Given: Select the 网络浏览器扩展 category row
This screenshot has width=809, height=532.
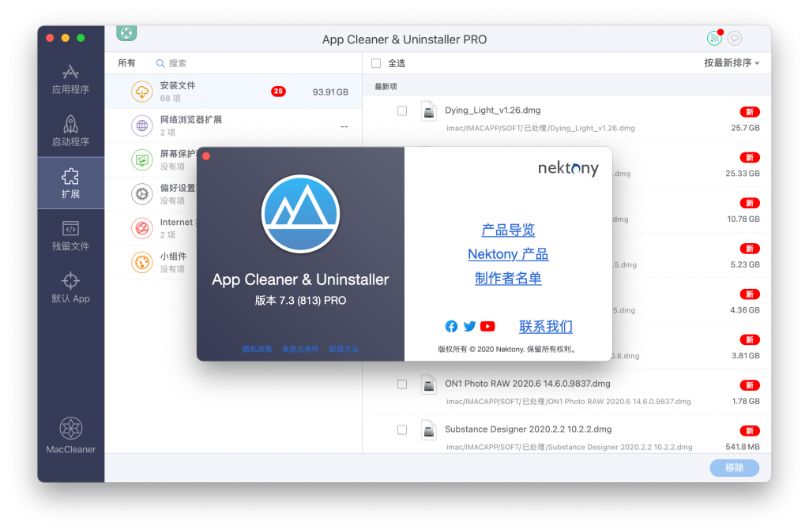Looking at the screenshot, I should coord(233,126).
